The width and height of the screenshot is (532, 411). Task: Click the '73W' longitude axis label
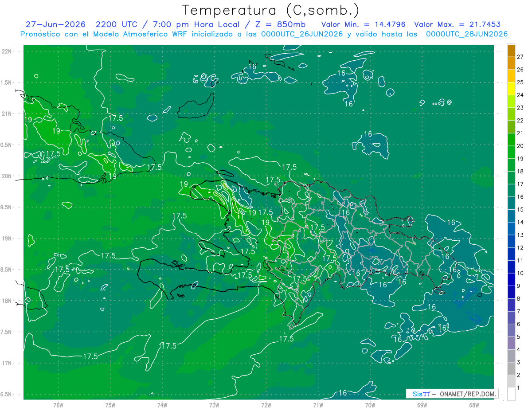(214, 405)
